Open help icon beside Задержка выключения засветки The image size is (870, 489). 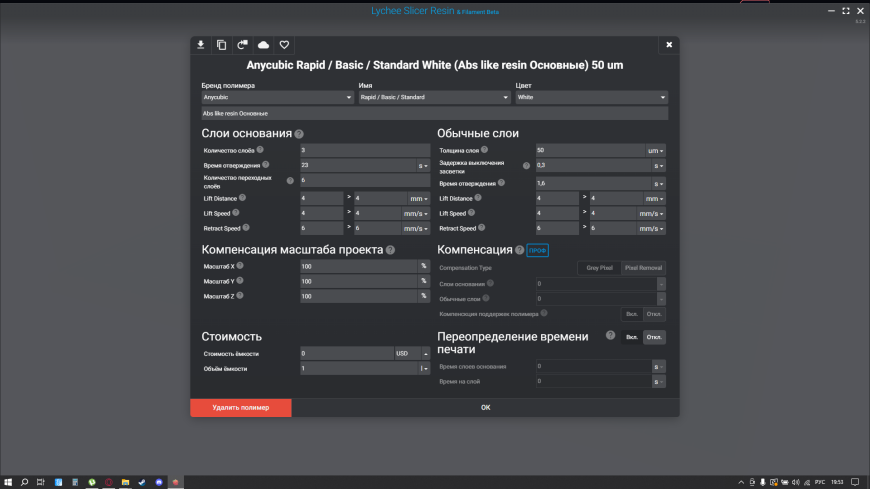pos(526,166)
